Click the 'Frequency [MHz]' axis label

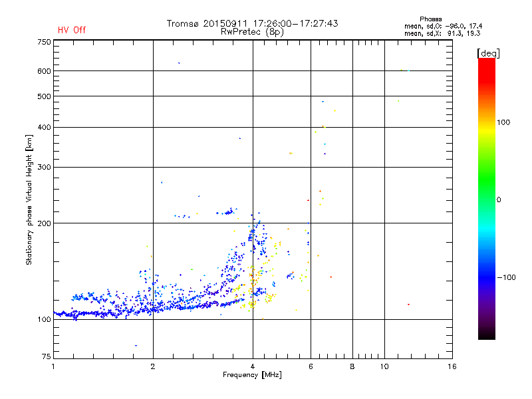(252, 375)
